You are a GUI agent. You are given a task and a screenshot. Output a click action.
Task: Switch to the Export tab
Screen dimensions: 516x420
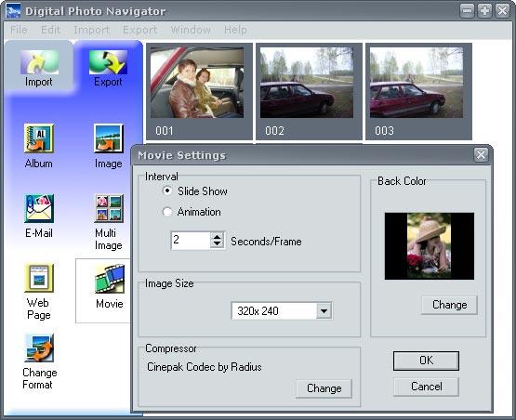(x=108, y=67)
